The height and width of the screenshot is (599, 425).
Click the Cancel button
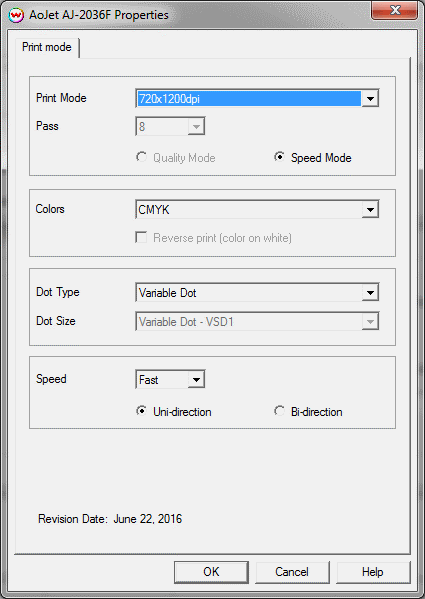292,572
